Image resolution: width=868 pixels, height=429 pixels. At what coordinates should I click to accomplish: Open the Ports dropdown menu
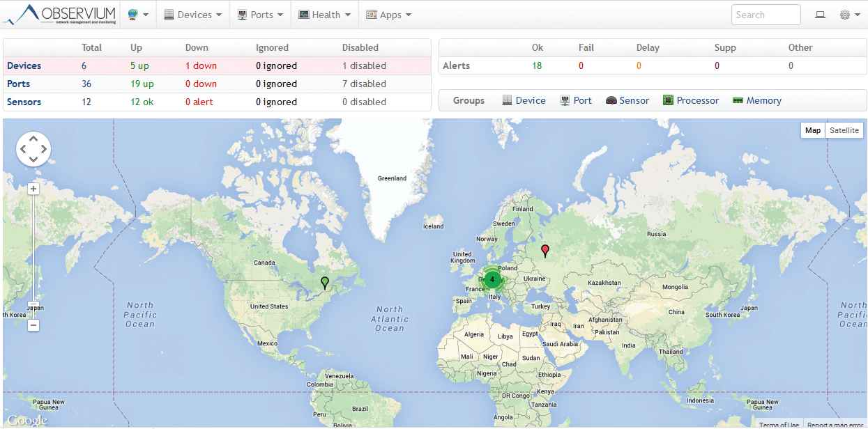261,15
